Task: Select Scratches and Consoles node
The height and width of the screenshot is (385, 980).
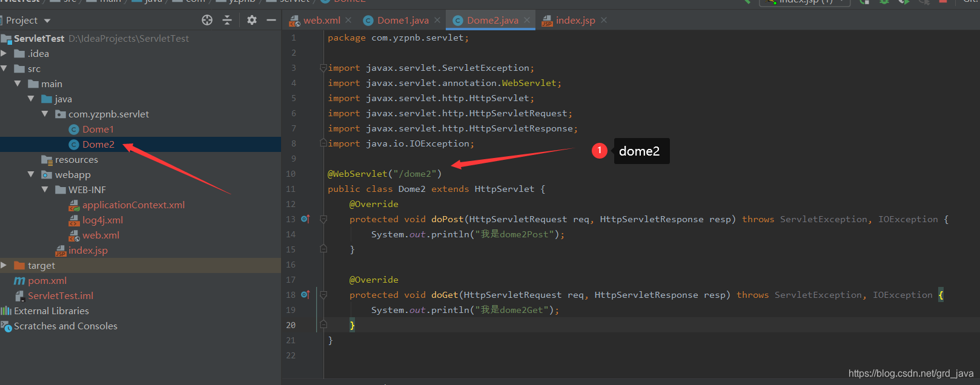Action: point(65,326)
